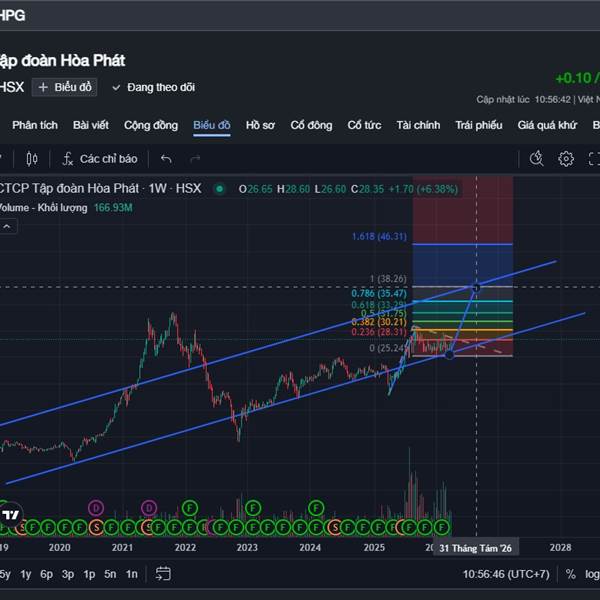This screenshot has height=600, width=600.
Task: Click the raised F marker near 2024
Action: pyautogui.click(x=316, y=508)
